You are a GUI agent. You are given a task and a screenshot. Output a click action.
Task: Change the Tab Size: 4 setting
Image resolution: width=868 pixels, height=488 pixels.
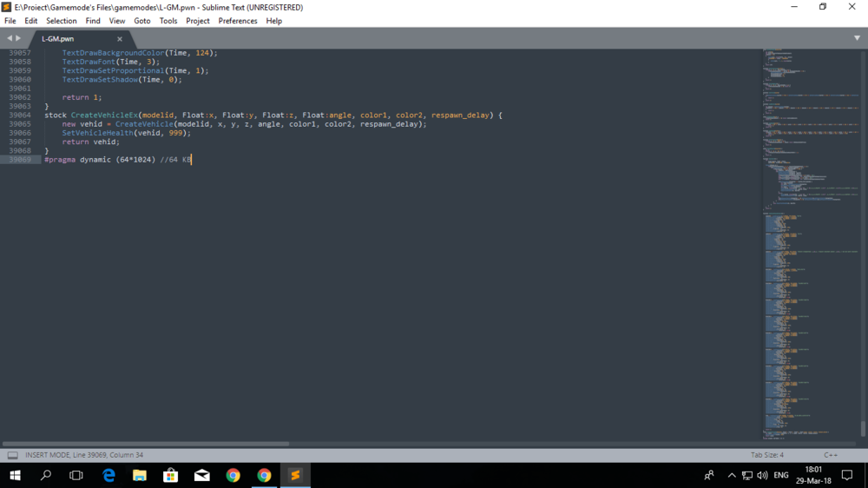[x=767, y=455]
